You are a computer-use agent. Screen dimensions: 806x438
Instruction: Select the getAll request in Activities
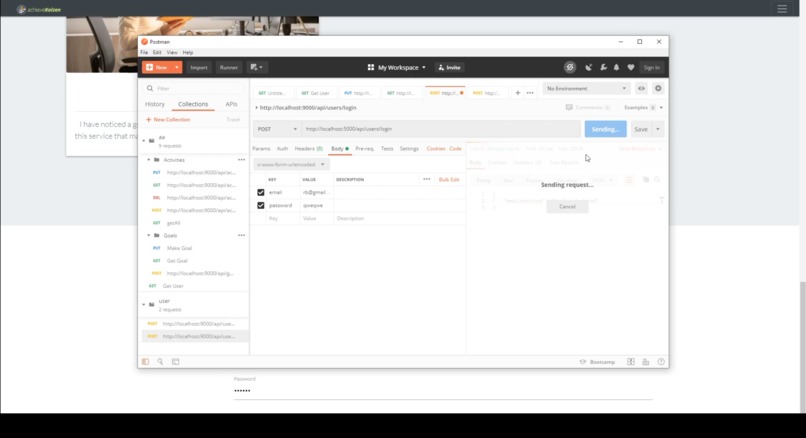tap(174, 223)
